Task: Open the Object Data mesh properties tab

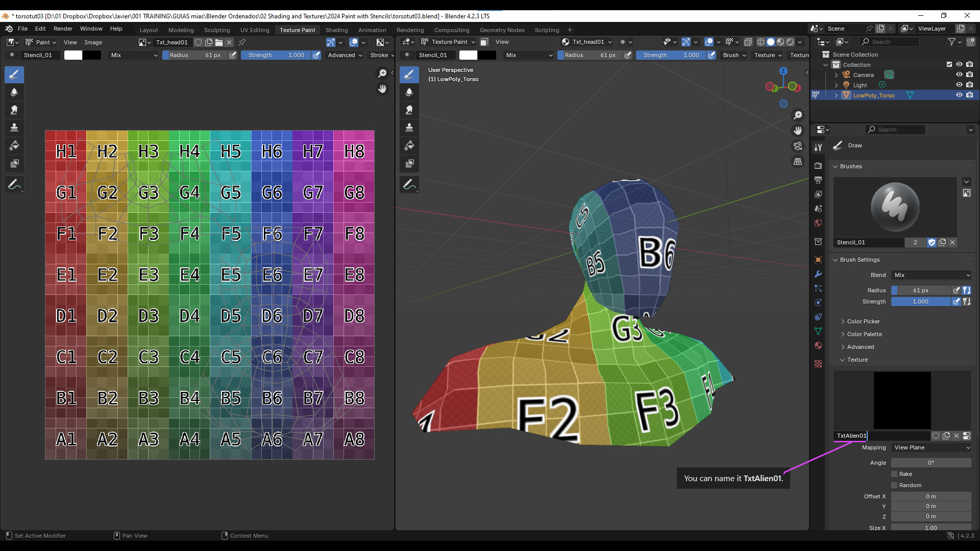Action: point(818,331)
